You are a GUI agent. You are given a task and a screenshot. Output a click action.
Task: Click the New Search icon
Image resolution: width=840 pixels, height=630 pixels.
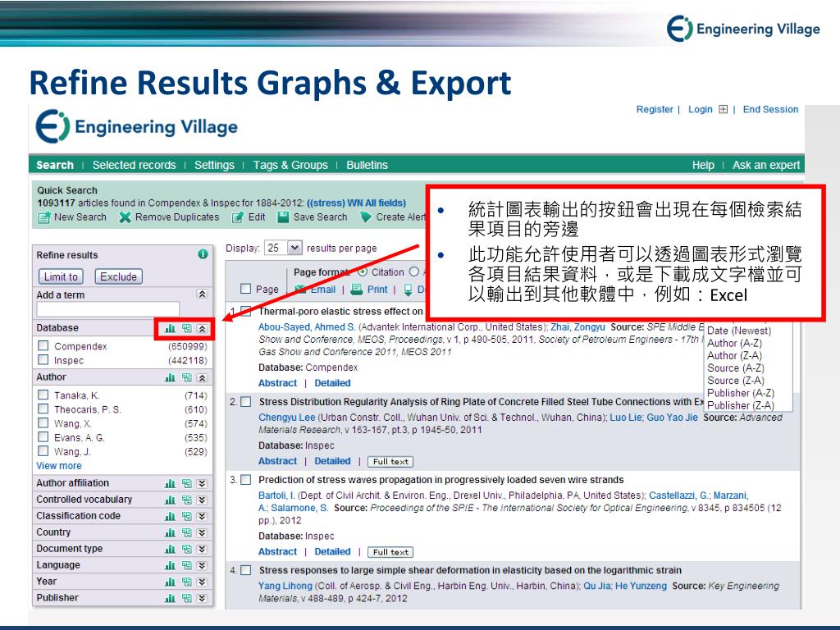click(x=44, y=217)
